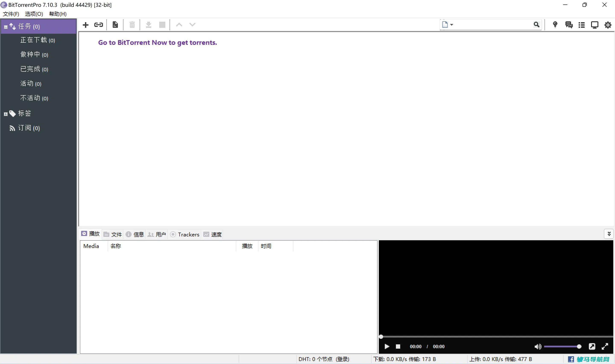615x364 pixels.
Task: Switch to the 用户 tab
Action: (x=157, y=234)
